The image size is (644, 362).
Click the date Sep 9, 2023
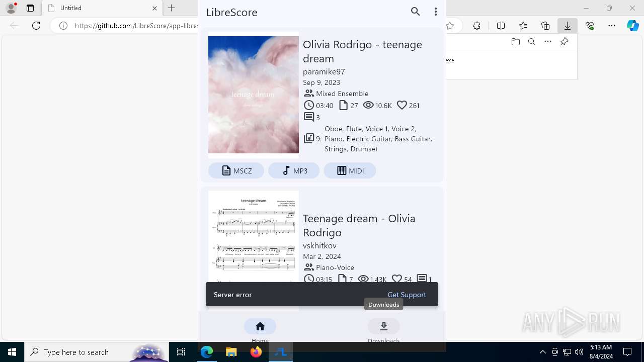(x=321, y=82)
